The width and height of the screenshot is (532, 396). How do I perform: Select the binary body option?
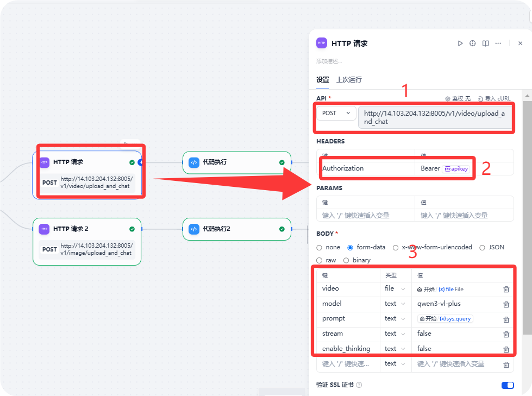pyautogui.click(x=346, y=260)
